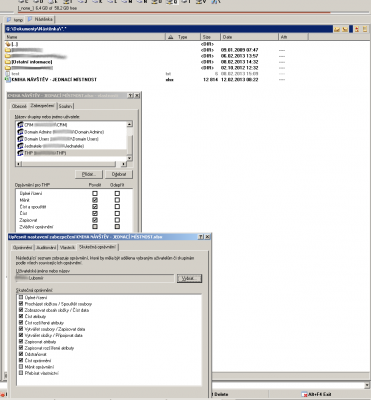Uncheck Povolit checkbox for Zapisovat

point(95,220)
